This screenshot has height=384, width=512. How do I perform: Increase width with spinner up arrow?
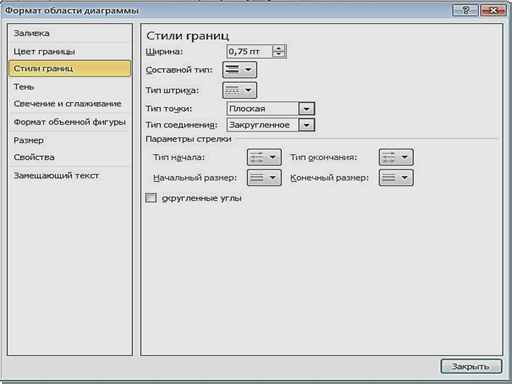click(279, 48)
